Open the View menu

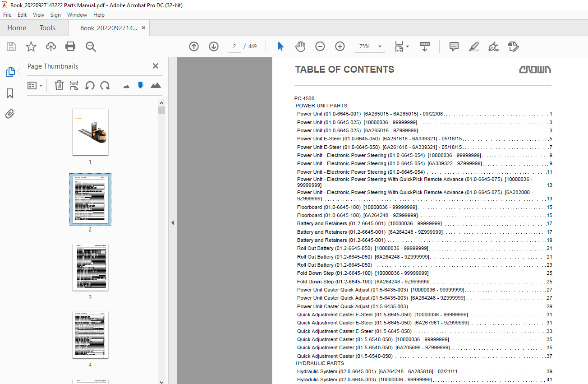[x=38, y=15]
